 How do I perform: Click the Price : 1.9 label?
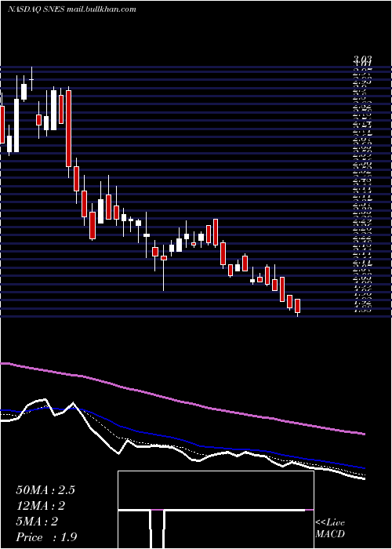tap(46, 537)
